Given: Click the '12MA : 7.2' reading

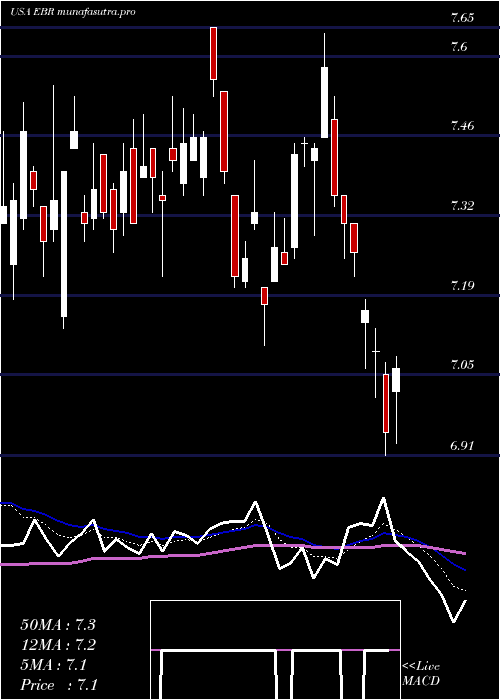Looking at the screenshot, I should tap(58, 645).
